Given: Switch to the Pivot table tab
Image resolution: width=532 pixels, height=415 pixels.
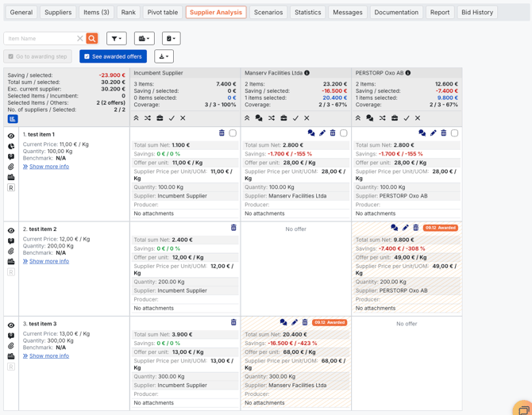Looking at the screenshot, I should [x=163, y=13].
